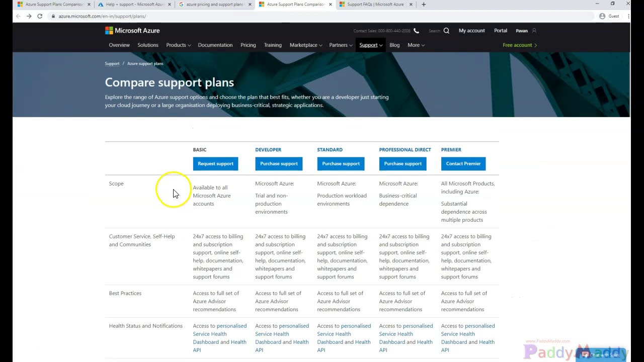Click the site lock icon in address bar

tap(53, 16)
